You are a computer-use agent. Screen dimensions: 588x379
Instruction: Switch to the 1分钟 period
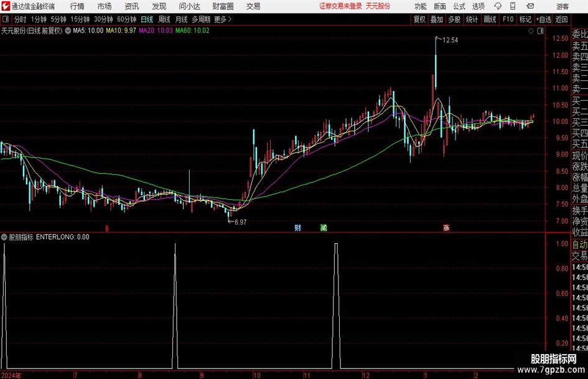39,19
